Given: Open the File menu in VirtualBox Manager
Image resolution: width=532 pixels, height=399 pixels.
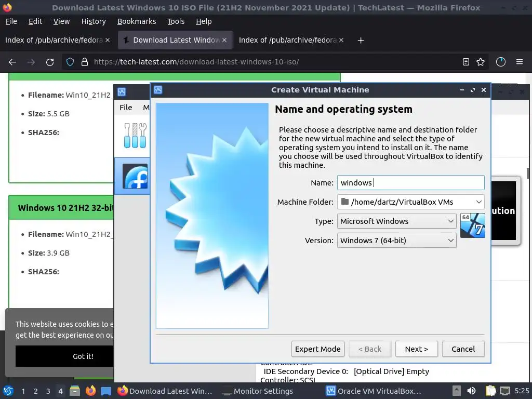Looking at the screenshot, I should (x=126, y=108).
